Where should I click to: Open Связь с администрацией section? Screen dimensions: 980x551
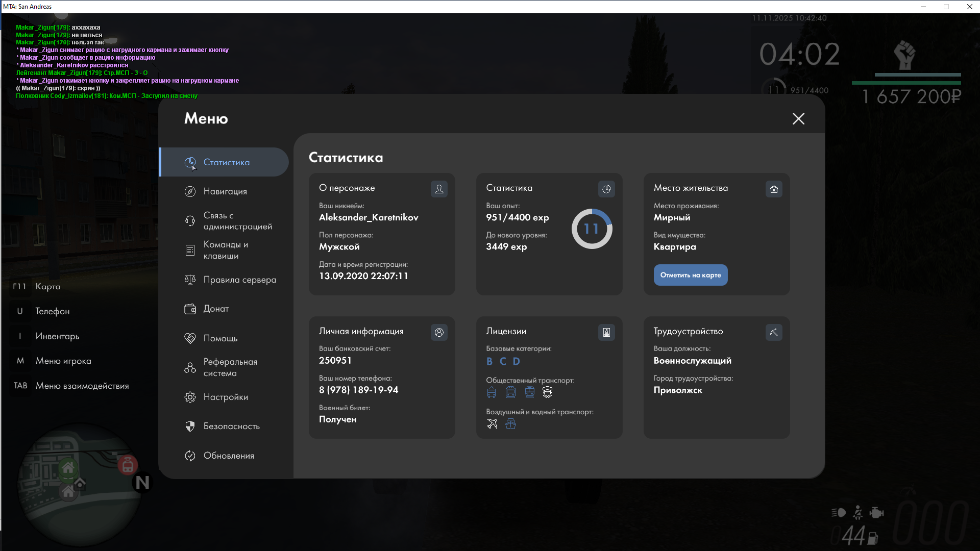(x=237, y=221)
